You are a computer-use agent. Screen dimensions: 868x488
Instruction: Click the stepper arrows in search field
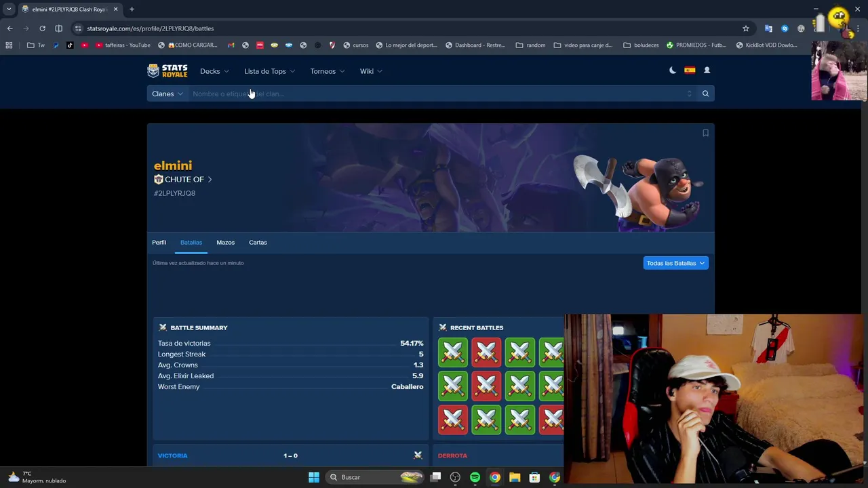coord(689,94)
